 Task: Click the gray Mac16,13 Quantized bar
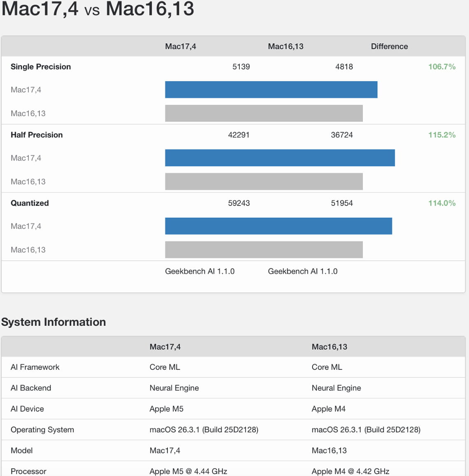click(x=263, y=249)
